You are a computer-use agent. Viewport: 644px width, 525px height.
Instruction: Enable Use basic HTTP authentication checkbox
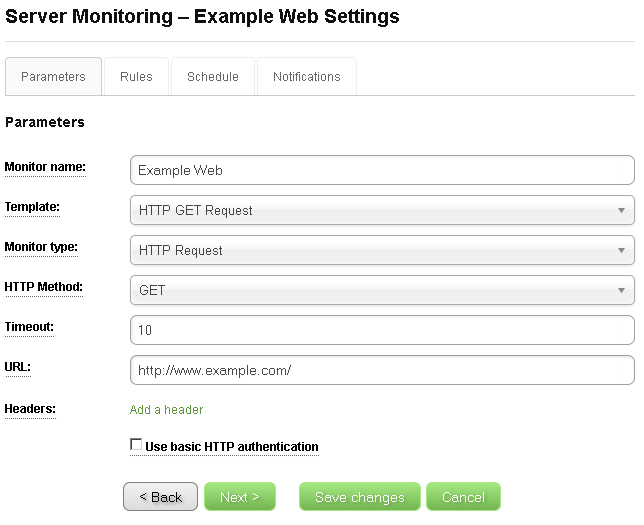(x=136, y=445)
